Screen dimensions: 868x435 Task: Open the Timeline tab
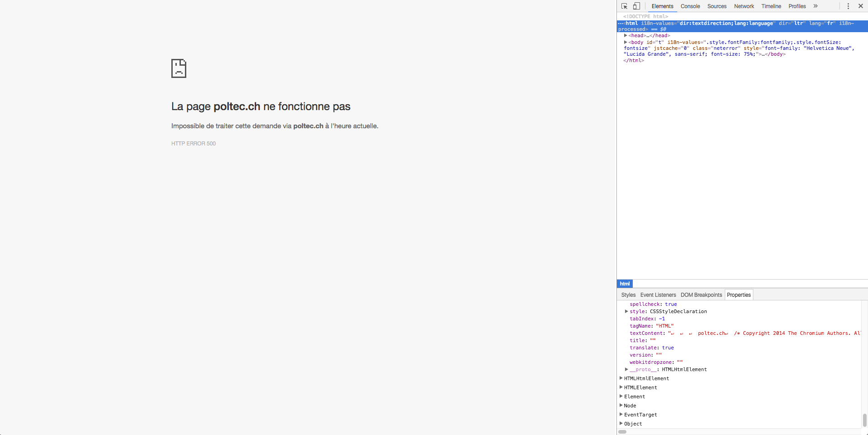coord(771,6)
